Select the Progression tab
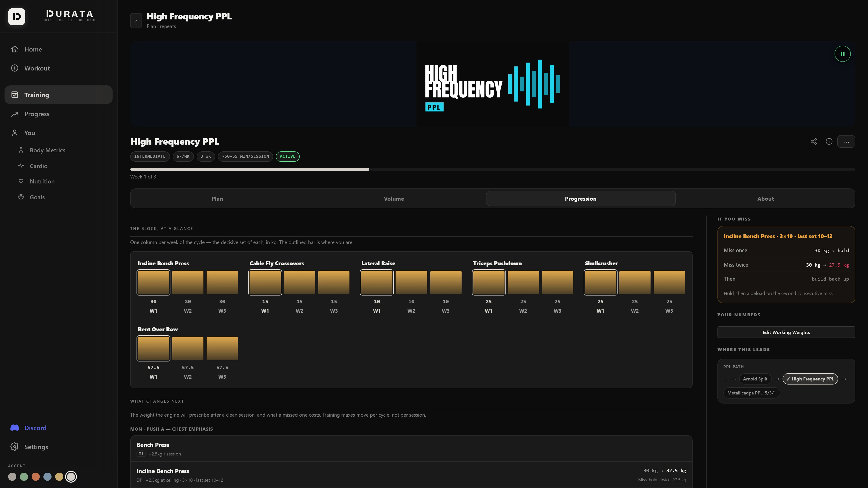The height and width of the screenshot is (488, 868). click(x=580, y=199)
